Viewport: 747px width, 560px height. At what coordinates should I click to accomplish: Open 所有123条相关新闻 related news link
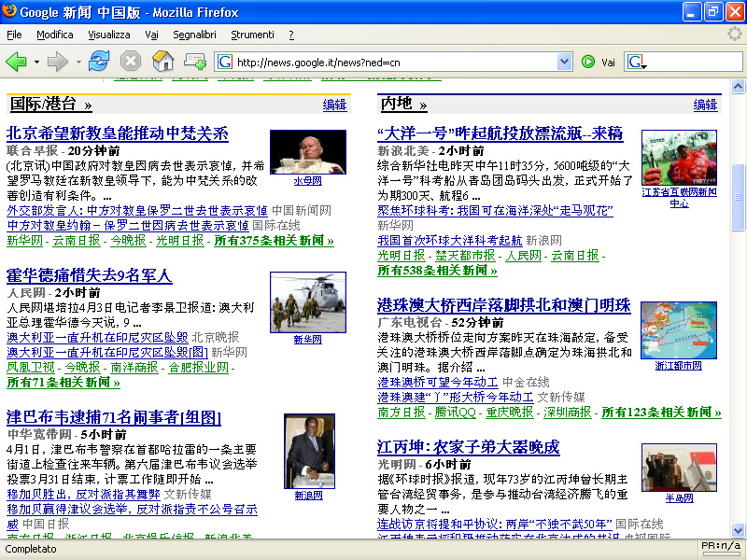tap(662, 413)
